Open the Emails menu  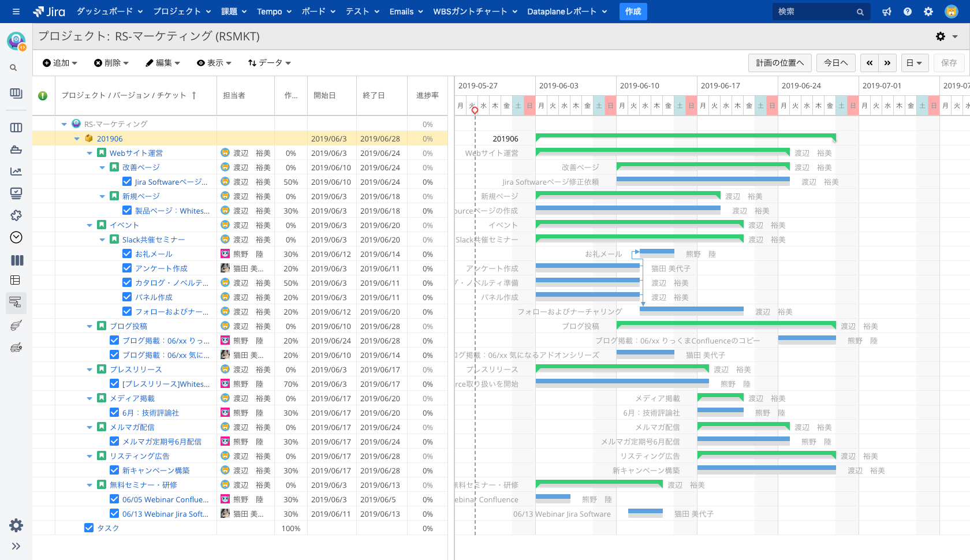(x=406, y=12)
